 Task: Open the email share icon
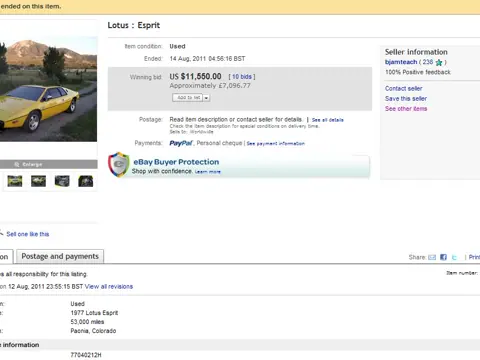pos(432,257)
